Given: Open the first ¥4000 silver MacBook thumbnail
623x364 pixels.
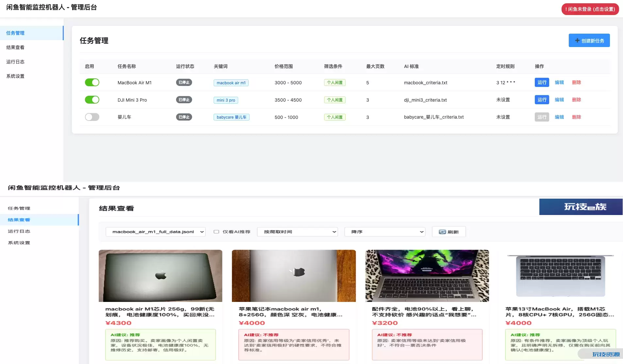Looking at the screenshot, I should tap(294, 276).
